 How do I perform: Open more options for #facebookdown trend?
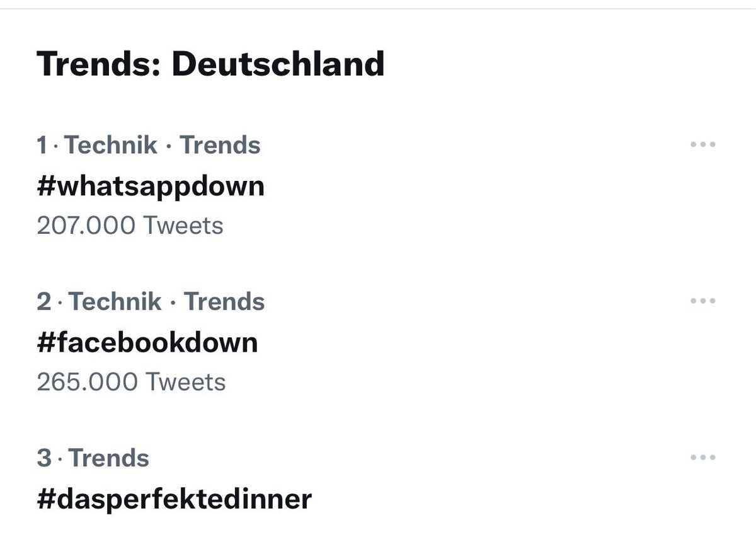click(703, 301)
